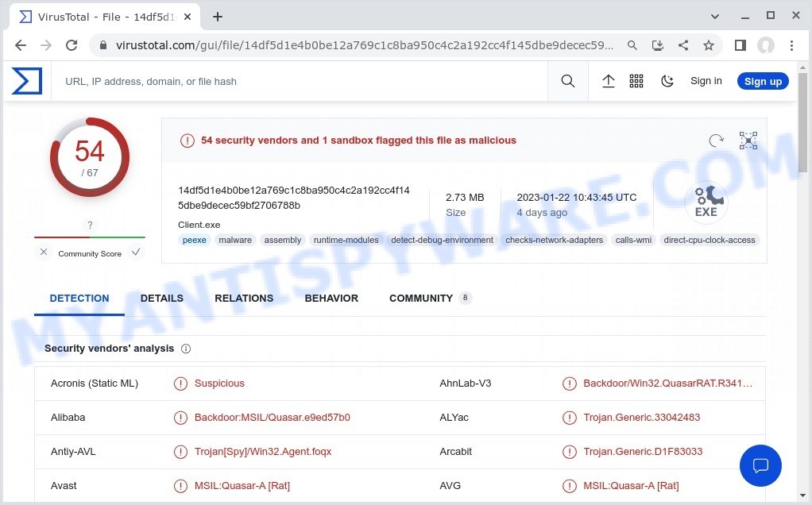Click the install app icon in address bar

[x=658, y=45]
